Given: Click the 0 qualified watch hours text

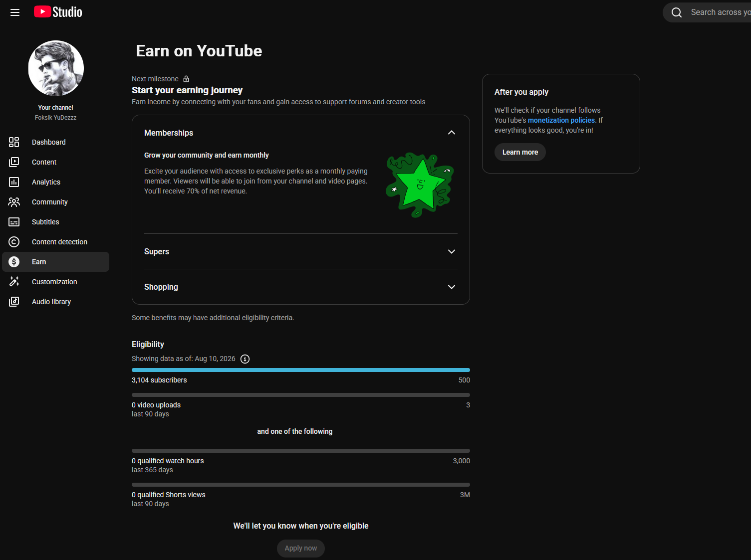Looking at the screenshot, I should point(168,461).
